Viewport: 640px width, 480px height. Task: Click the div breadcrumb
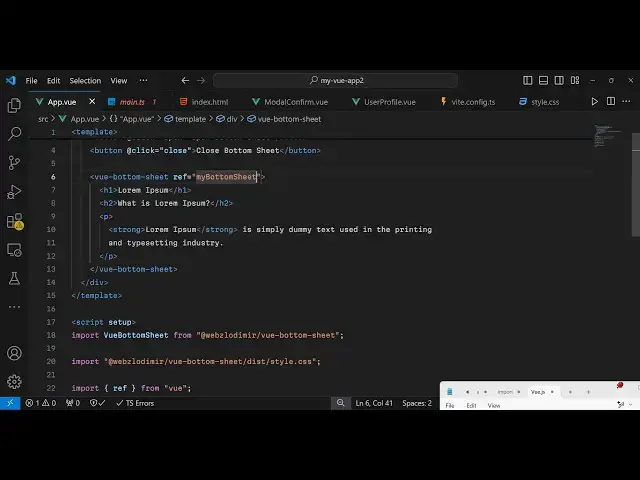pos(227,119)
